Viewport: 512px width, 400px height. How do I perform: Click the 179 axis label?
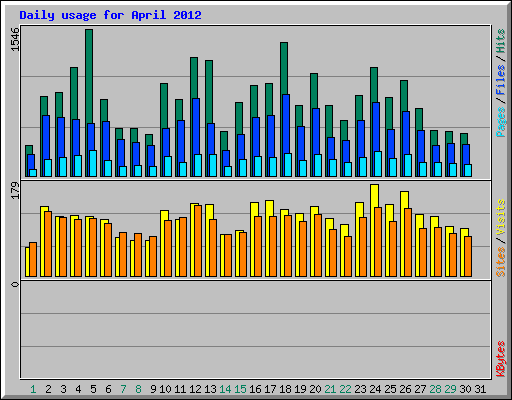tap(16, 191)
